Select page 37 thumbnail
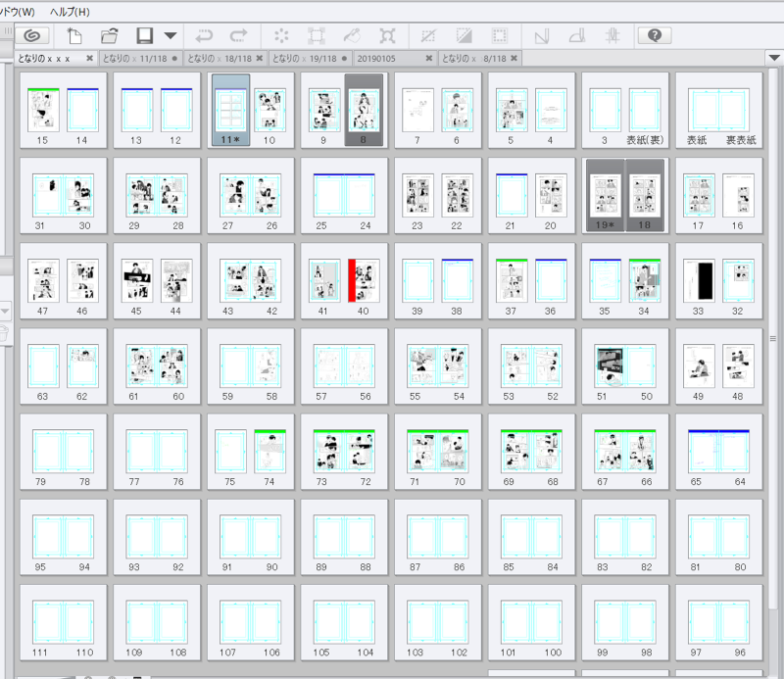Screen dimensions: 784x679 pyautogui.click(x=512, y=281)
